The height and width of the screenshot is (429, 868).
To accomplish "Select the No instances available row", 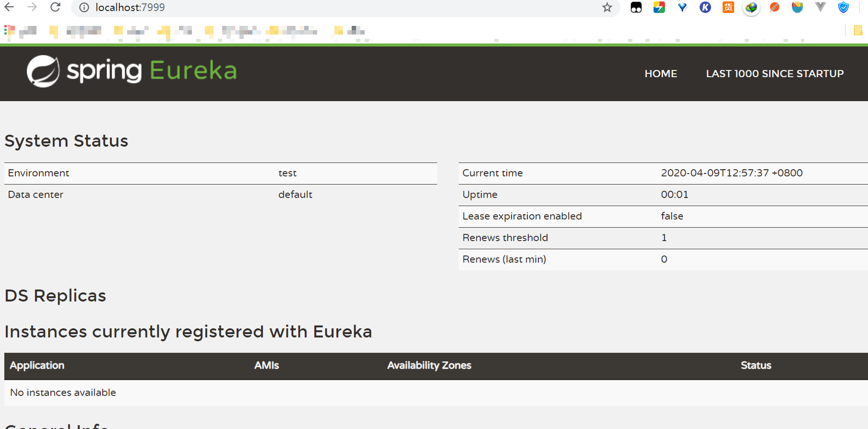I will click(436, 393).
